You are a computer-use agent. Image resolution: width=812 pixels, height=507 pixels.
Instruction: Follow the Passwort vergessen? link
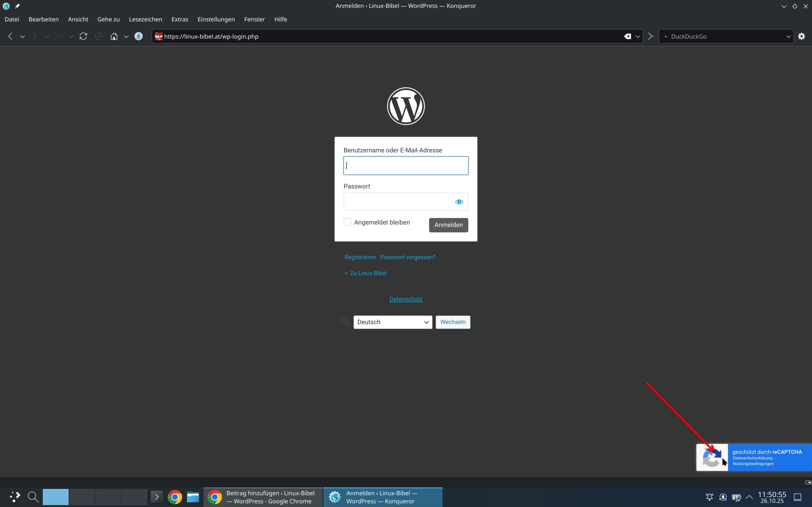[408, 257]
